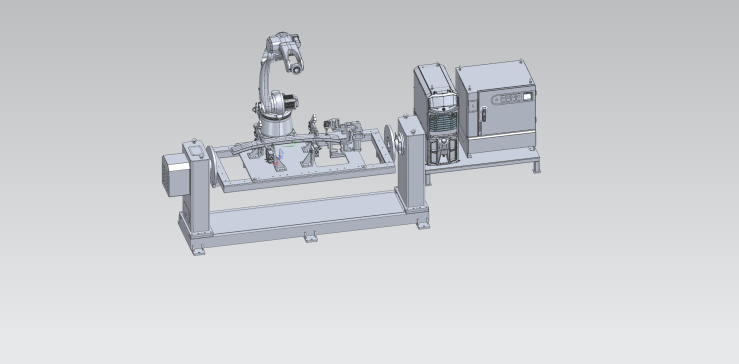
Task: Pick the welding power source unit
Action: 437,115
